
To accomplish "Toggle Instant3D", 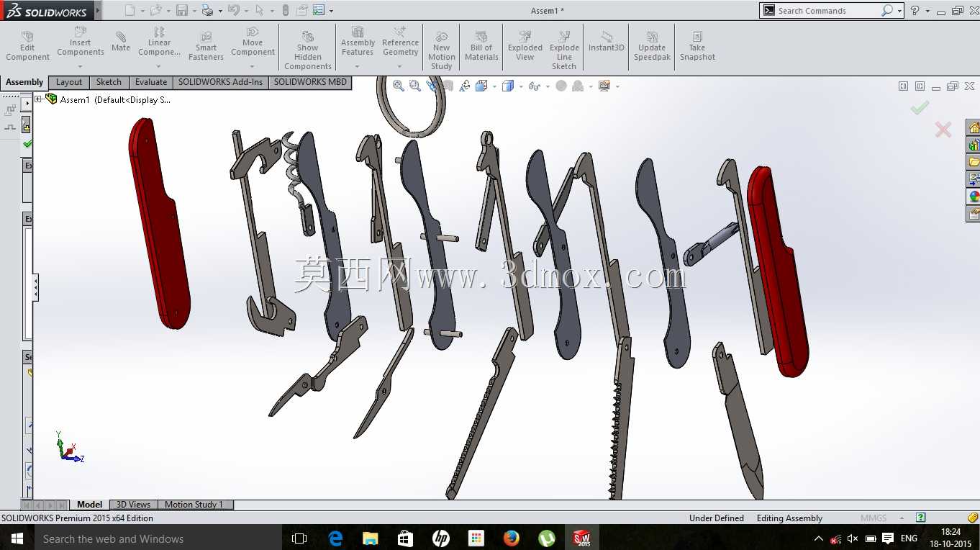I will [607, 42].
